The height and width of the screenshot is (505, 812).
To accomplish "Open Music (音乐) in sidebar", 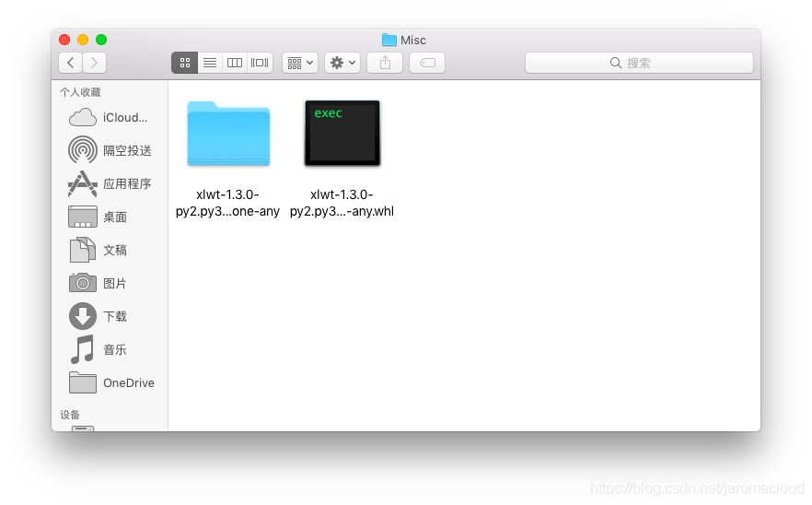I will [x=98, y=349].
